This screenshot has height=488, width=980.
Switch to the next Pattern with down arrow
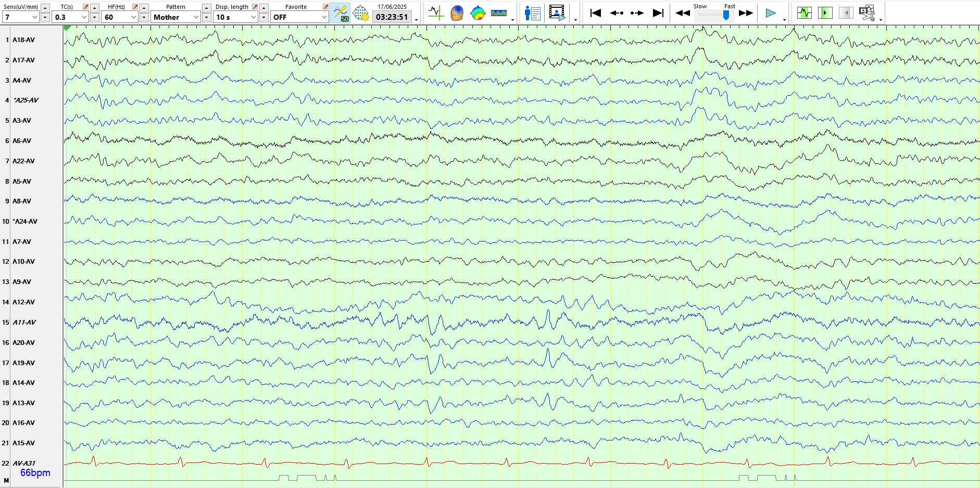coord(207,18)
